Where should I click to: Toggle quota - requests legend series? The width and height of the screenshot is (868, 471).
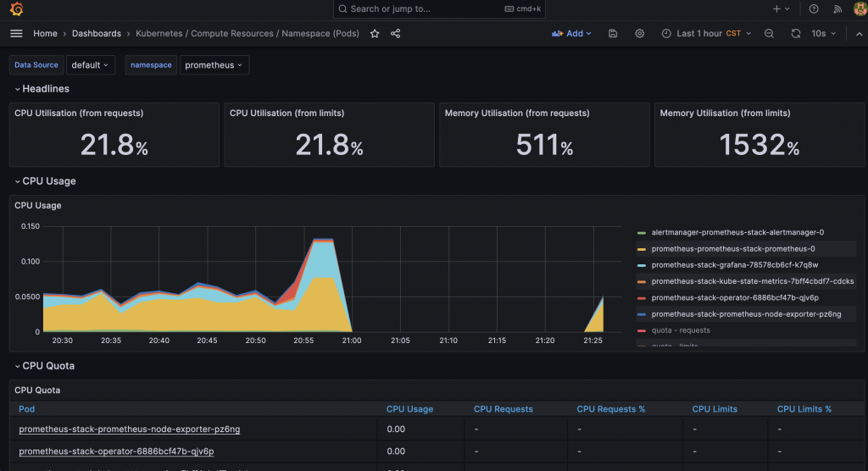coord(681,330)
